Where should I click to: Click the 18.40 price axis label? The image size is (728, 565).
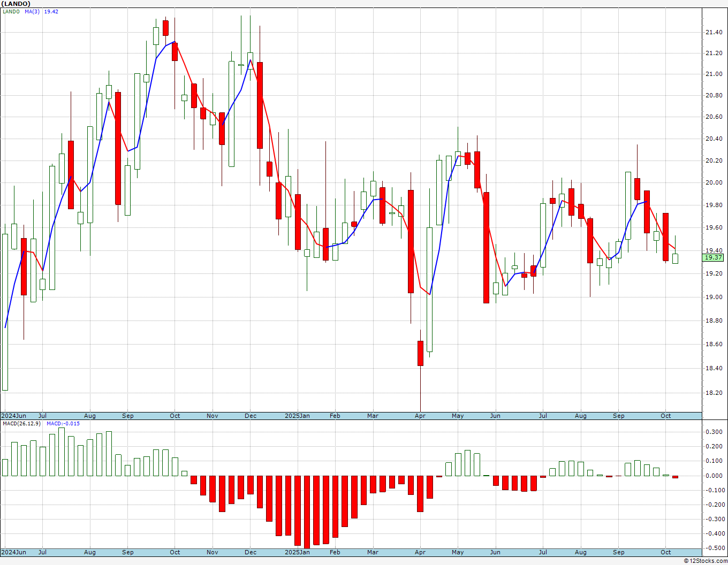click(713, 368)
